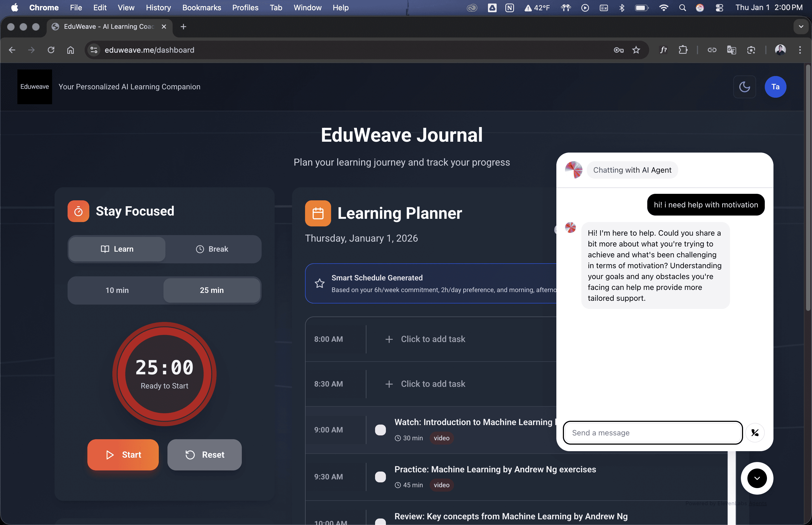Viewport: 812px width, 525px height.
Task: Toggle dark mode moon icon
Action: coord(744,87)
